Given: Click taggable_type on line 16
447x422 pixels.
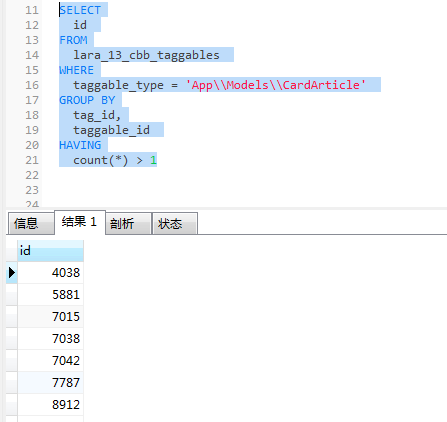Looking at the screenshot, I should pyautogui.click(x=118, y=85).
